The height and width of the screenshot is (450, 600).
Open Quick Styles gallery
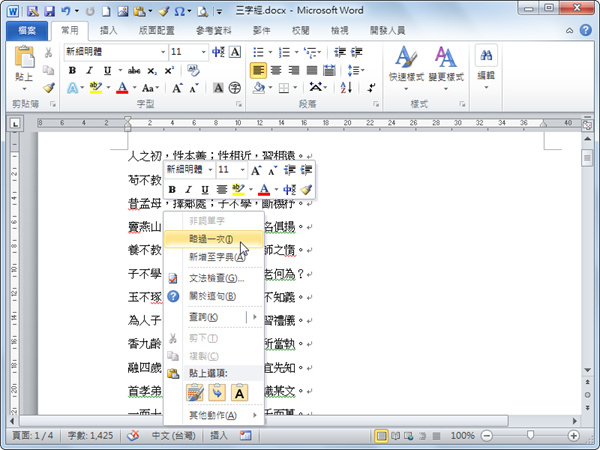[406, 68]
